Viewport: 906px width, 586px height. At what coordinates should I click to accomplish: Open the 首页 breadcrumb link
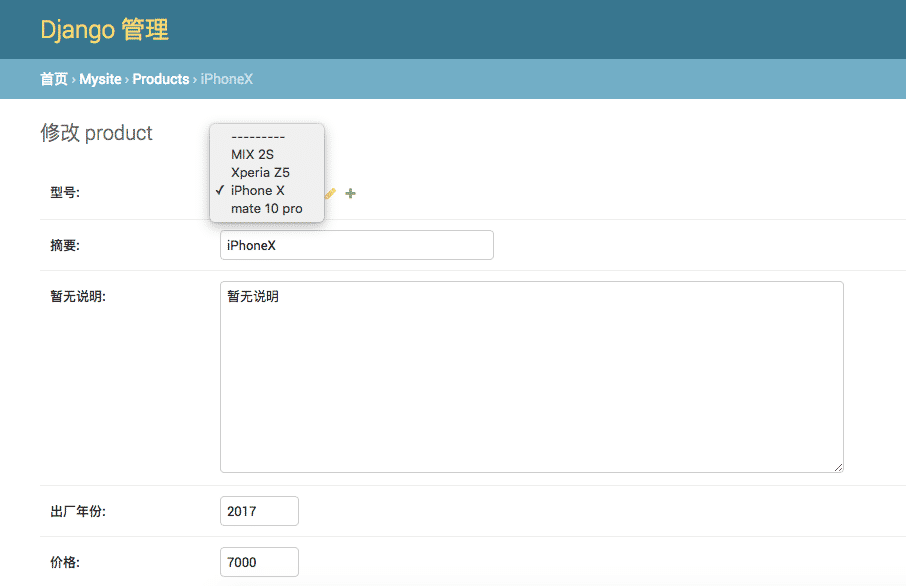pyautogui.click(x=54, y=79)
